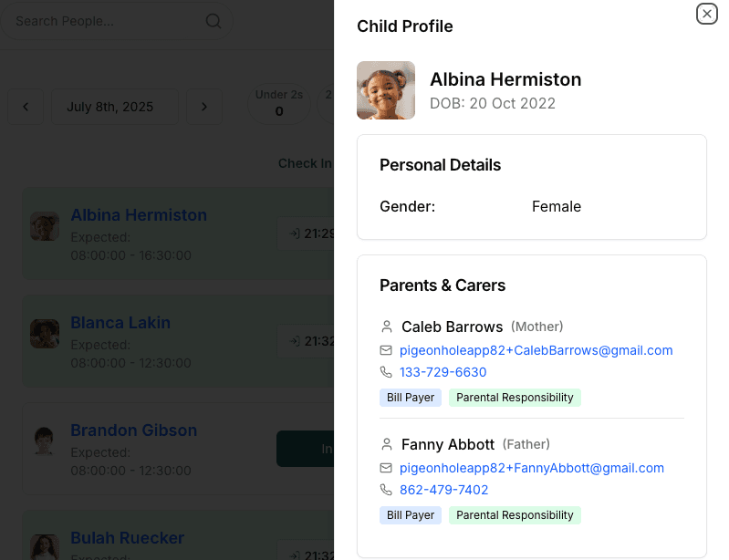Click person icon next to Caleb Barrows
This screenshot has height=560, width=729.
click(x=386, y=327)
